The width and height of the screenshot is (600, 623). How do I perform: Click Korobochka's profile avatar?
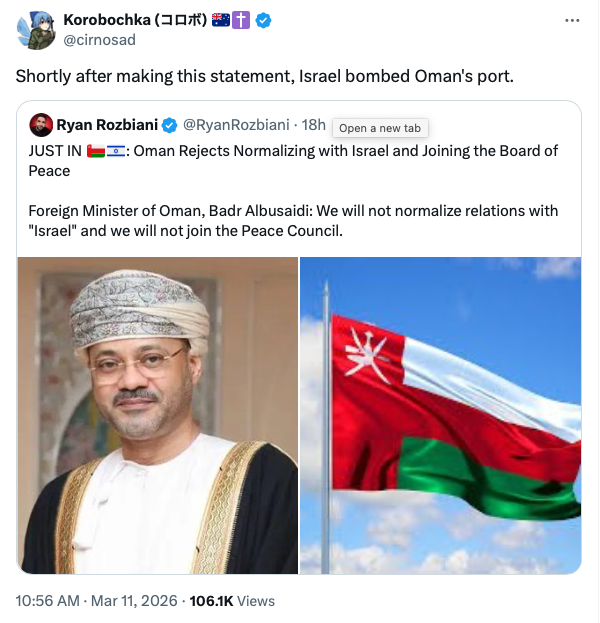tap(35, 30)
